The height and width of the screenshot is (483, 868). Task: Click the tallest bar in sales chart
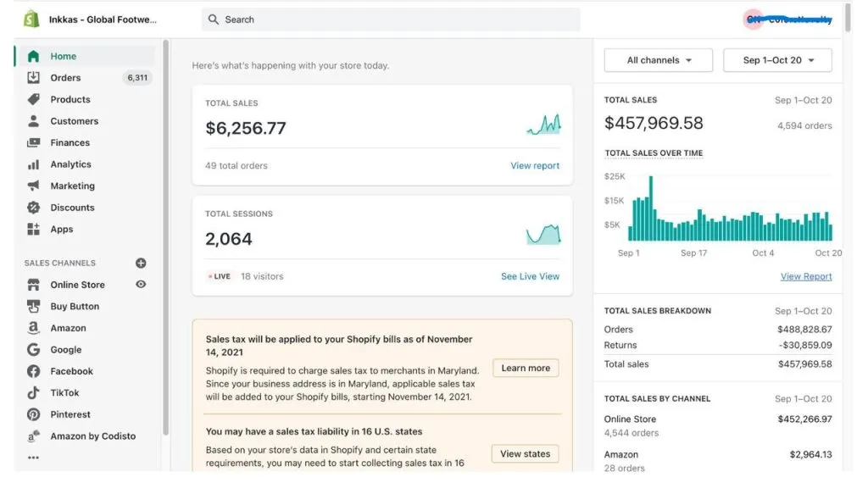[x=651, y=208]
